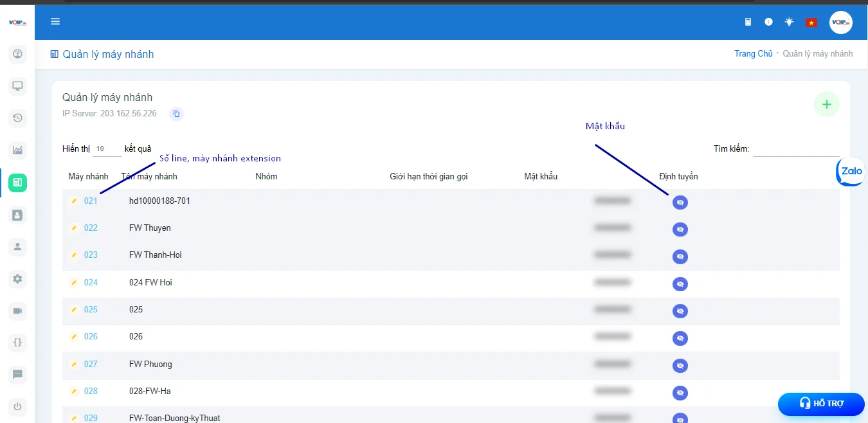Screen dimensions: 868x423
Task: Sort by Nhóm column header
Action: 266,177
